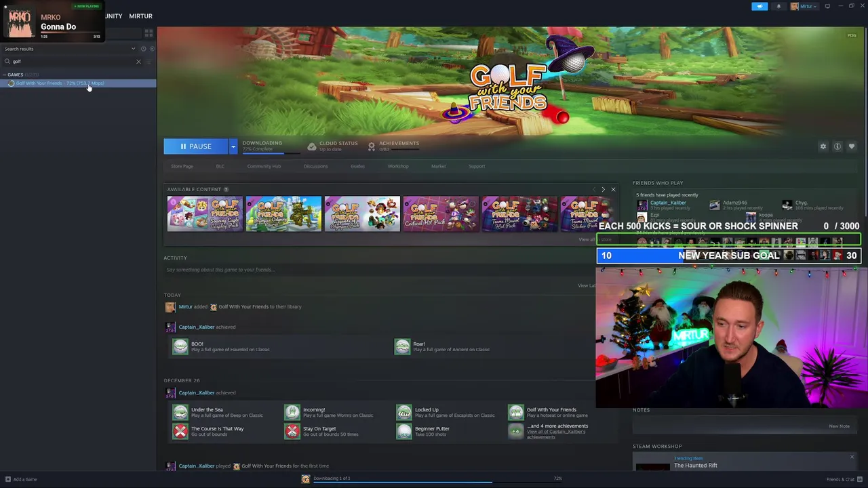Click the MRKO album art in the now playing overlay
868x488 pixels.
click(x=20, y=20)
